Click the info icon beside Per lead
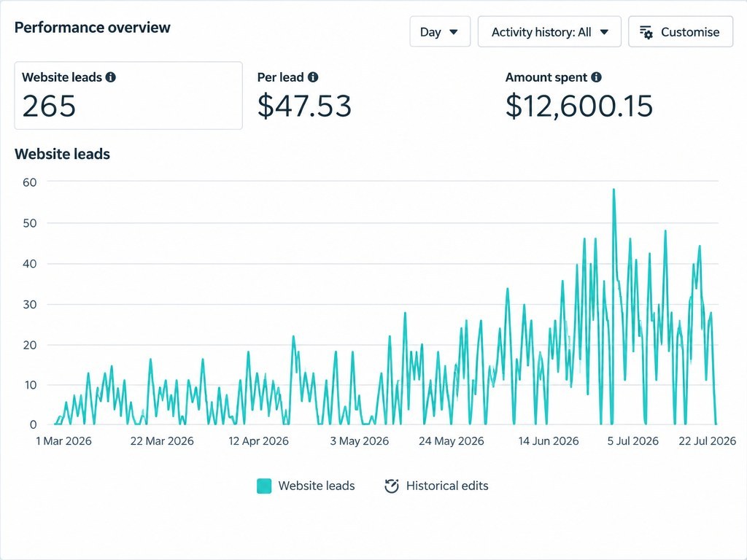 313,77
